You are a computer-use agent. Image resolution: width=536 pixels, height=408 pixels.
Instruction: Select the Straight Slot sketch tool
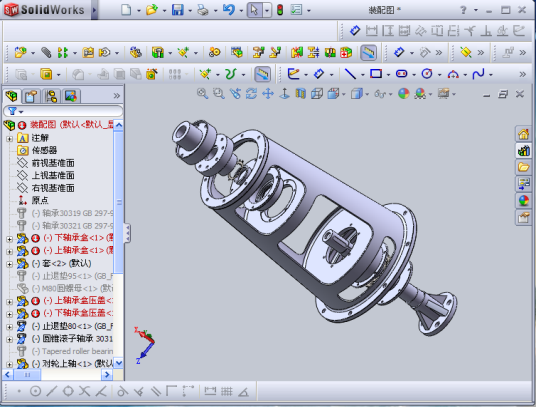coord(401,74)
